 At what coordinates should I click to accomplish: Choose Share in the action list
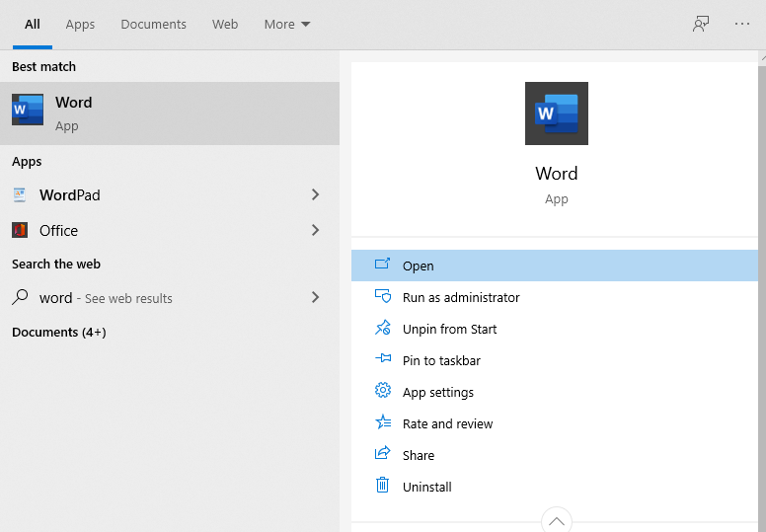pos(555,455)
